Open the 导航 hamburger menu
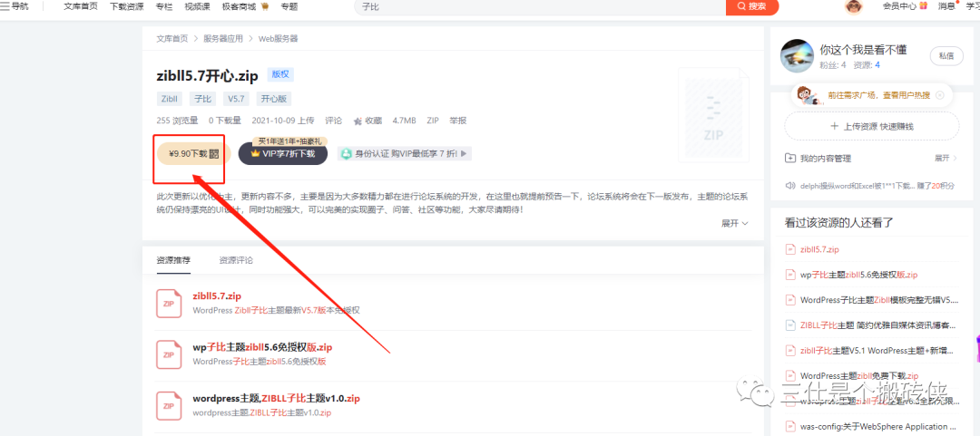The width and height of the screenshot is (980, 436). click(x=15, y=6)
